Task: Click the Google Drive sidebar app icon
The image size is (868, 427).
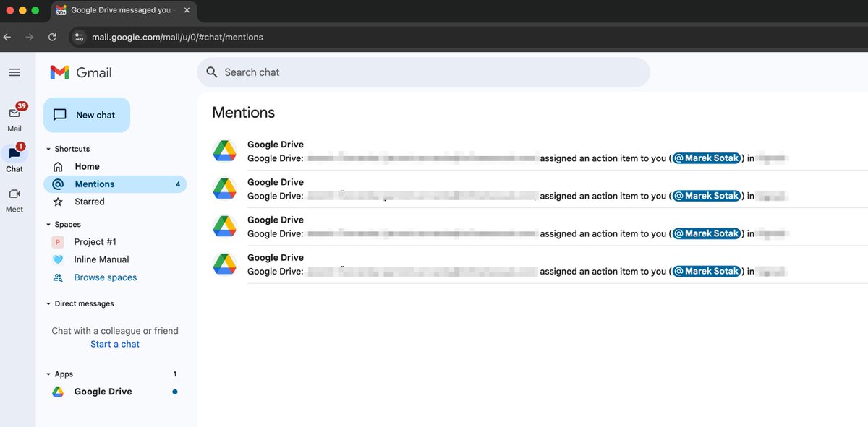Action: tap(58, 392)
